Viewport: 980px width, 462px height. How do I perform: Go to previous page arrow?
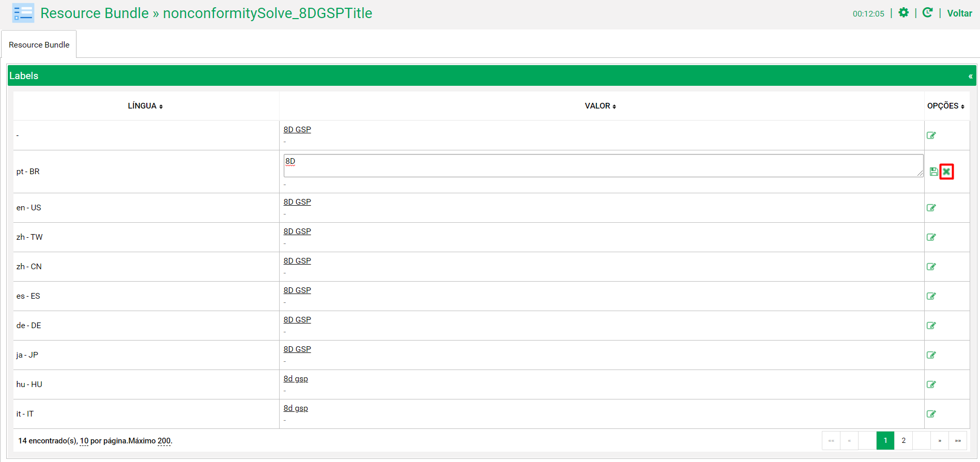[x=849, y=440]
